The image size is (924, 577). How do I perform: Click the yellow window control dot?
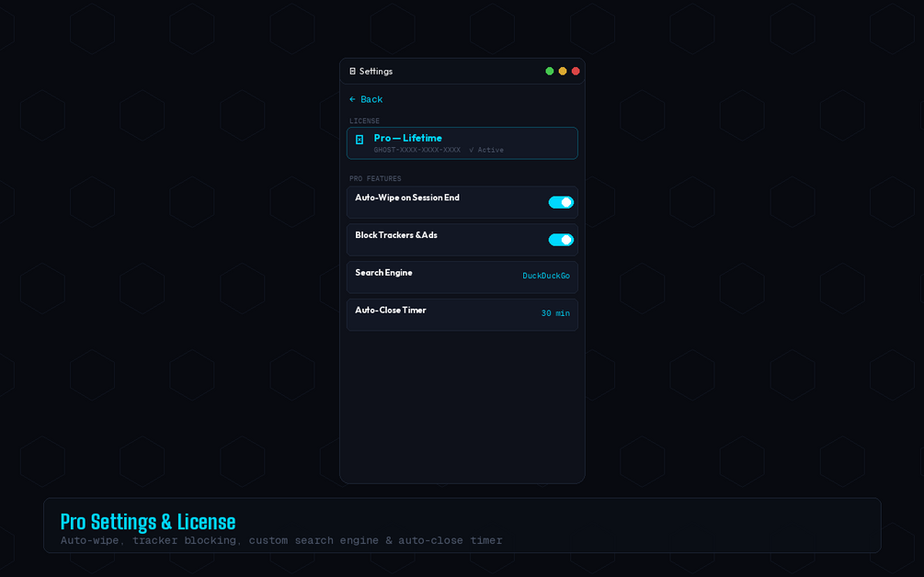tap(562, 72)
